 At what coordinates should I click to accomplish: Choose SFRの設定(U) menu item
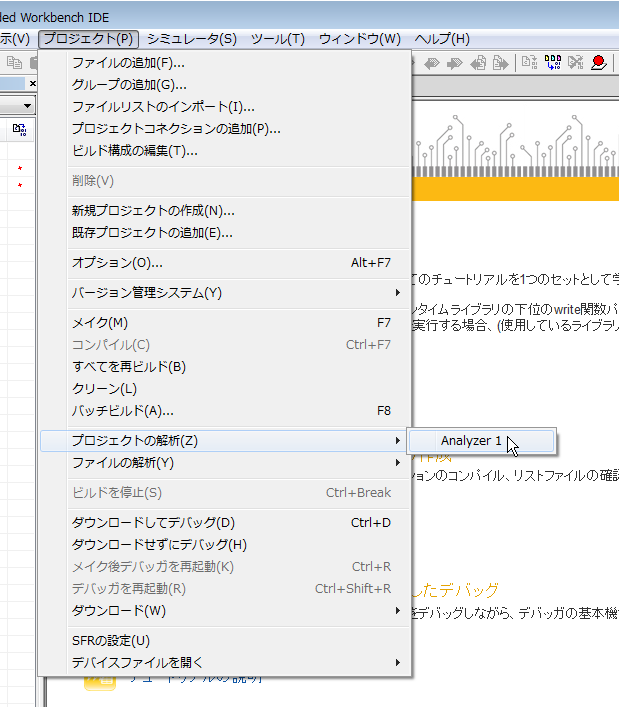[225, 641]
